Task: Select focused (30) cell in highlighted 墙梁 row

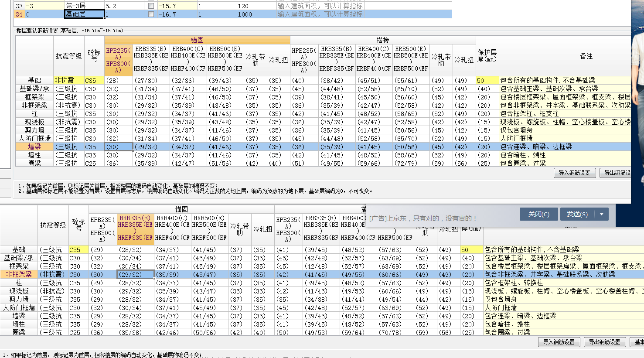Action: (x=119, y=147)
